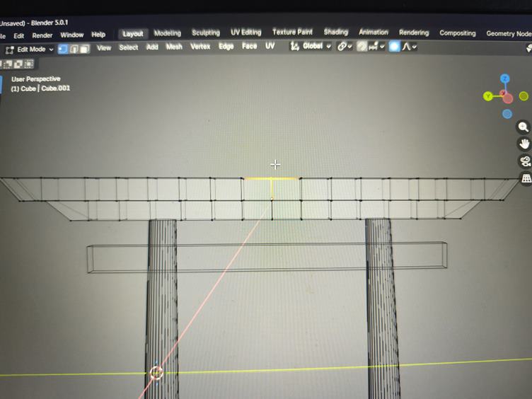Image resolution: width=532 pixels, height=399 pixels.
Task: Open the Render menu
Action: pyautogui.click(x=42, y=35)
